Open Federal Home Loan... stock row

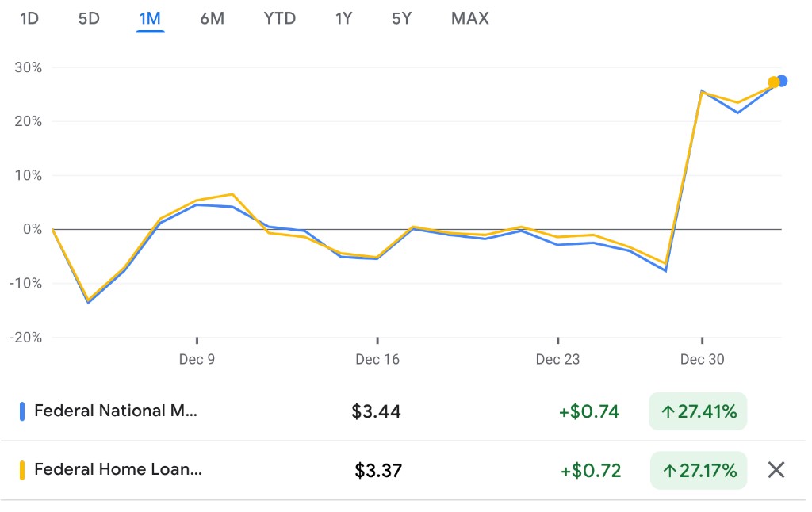click(403, 471)
